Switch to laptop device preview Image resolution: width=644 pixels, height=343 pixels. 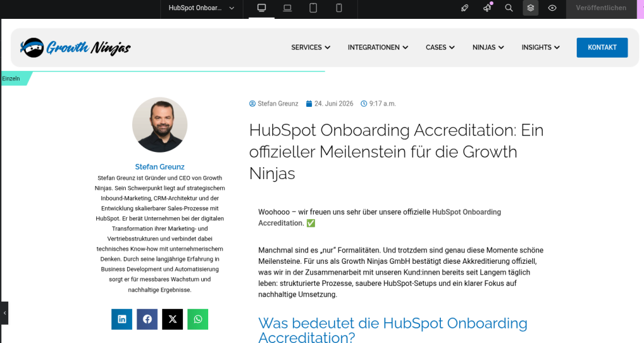[287, 8]
